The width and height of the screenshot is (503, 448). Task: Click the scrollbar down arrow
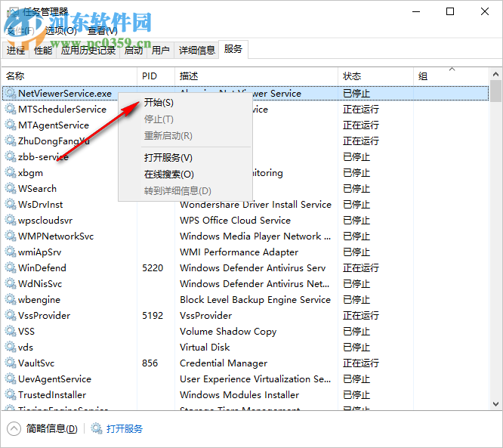[495, 403]
